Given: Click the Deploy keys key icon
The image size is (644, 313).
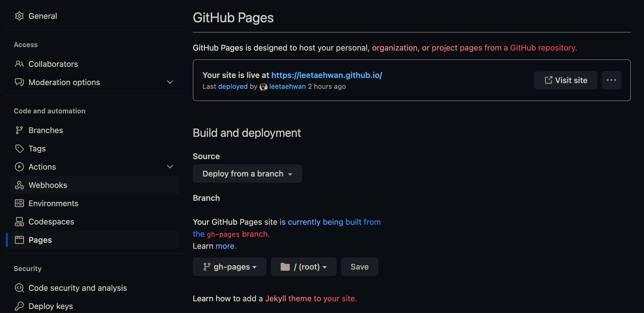Looking at the screenshot, I should [19, 306].
